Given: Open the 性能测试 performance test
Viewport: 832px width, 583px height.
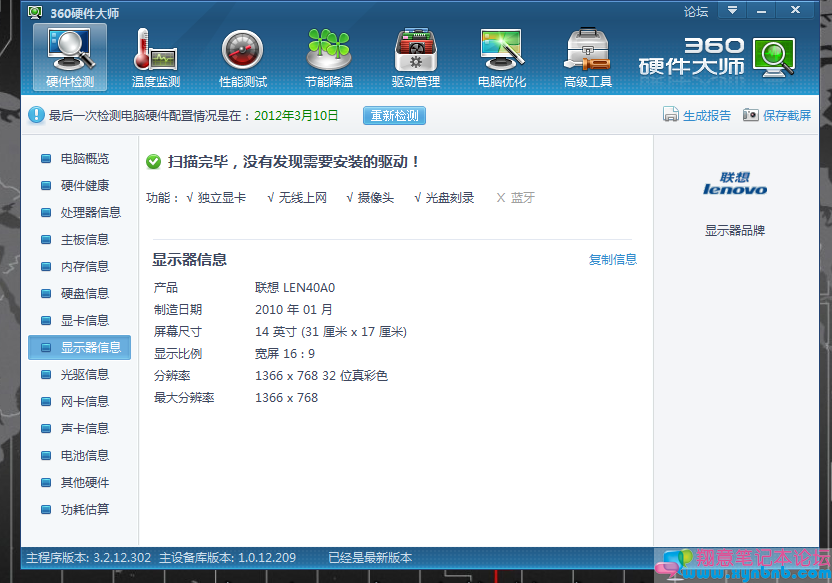Looking at the screenshot, I should click(242, 57).
